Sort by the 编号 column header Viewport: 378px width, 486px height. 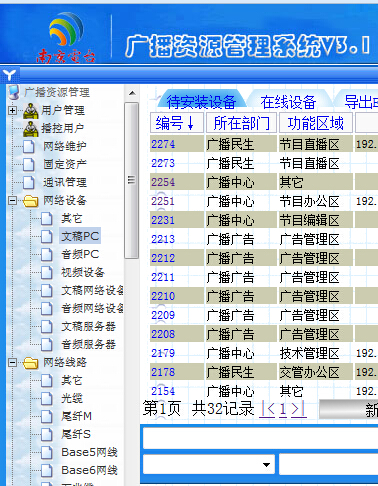177,123
